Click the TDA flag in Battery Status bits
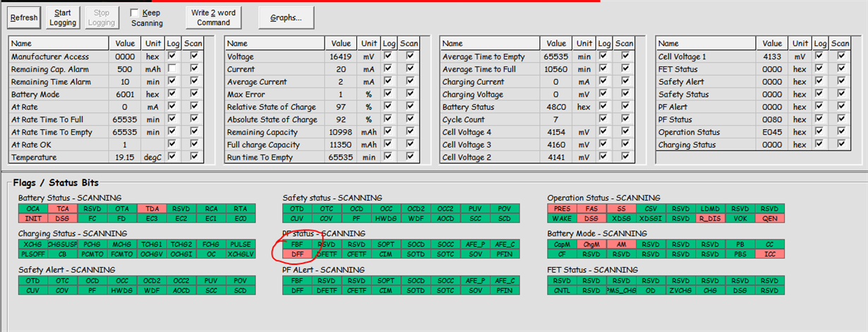This screenshot has width=868, height=332. pyautogui.click(x=152, y=209)
